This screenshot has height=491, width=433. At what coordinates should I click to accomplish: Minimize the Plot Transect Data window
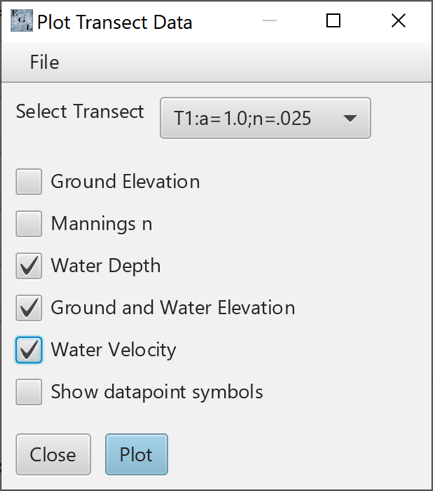click(x=270, y=21)
